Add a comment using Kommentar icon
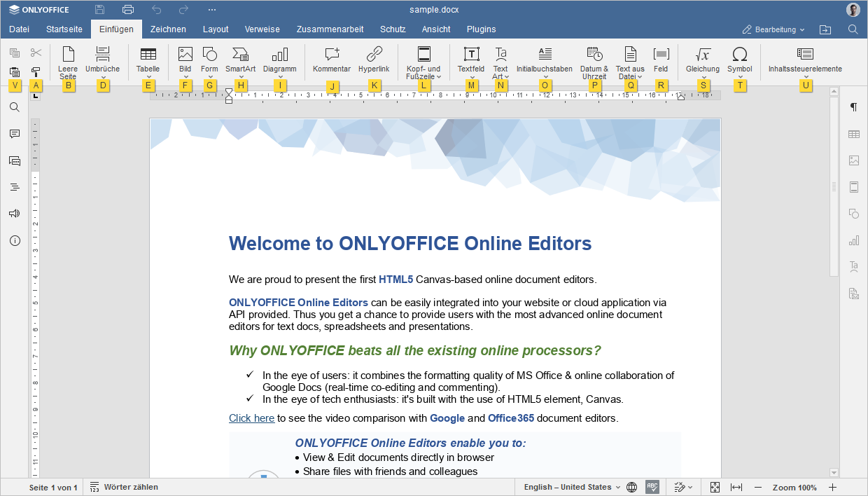Viewport: 868px width, 496px height. point(332,55)
